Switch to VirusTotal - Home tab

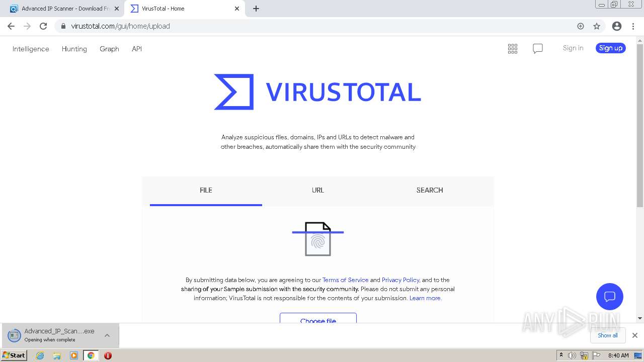(x=184, y=9)
